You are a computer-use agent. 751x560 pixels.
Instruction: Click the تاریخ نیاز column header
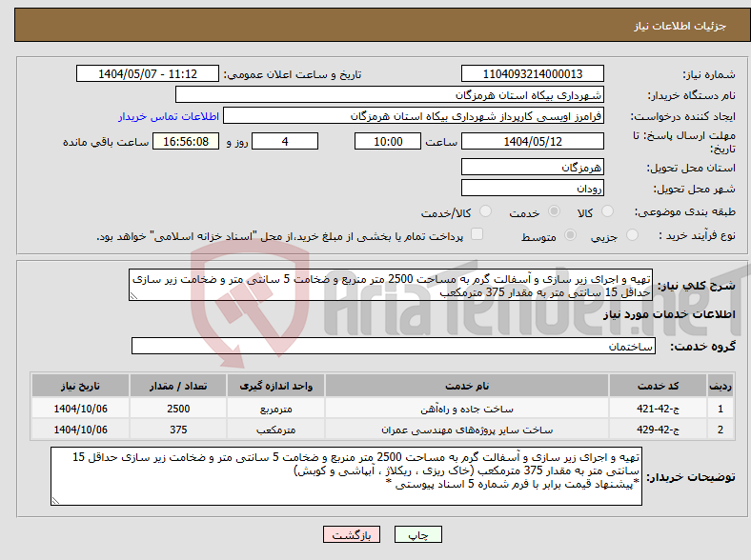pyautogui.click(x=80, y=386)
